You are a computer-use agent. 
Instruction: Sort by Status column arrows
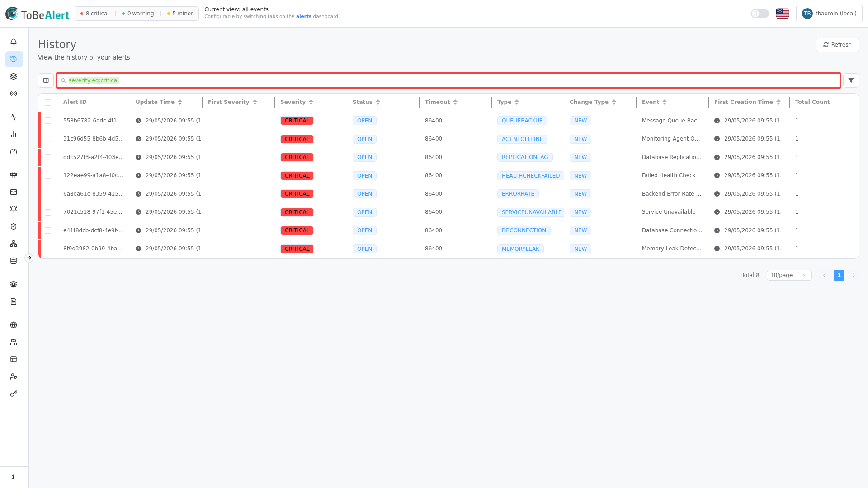pyautogui.click(x=378, y=102)
